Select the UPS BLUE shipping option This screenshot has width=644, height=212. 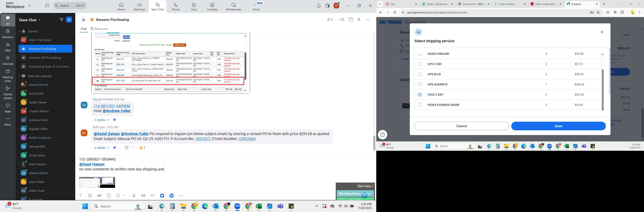coord(420,74)
